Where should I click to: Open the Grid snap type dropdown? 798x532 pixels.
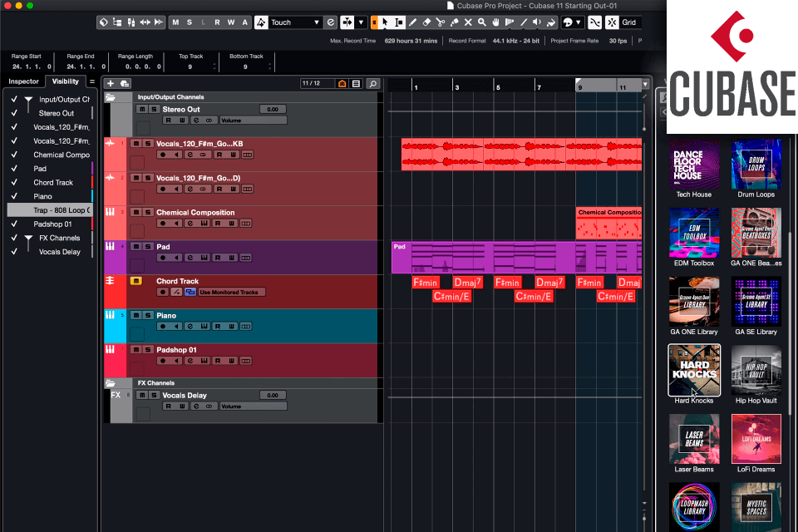coord(630,22)
